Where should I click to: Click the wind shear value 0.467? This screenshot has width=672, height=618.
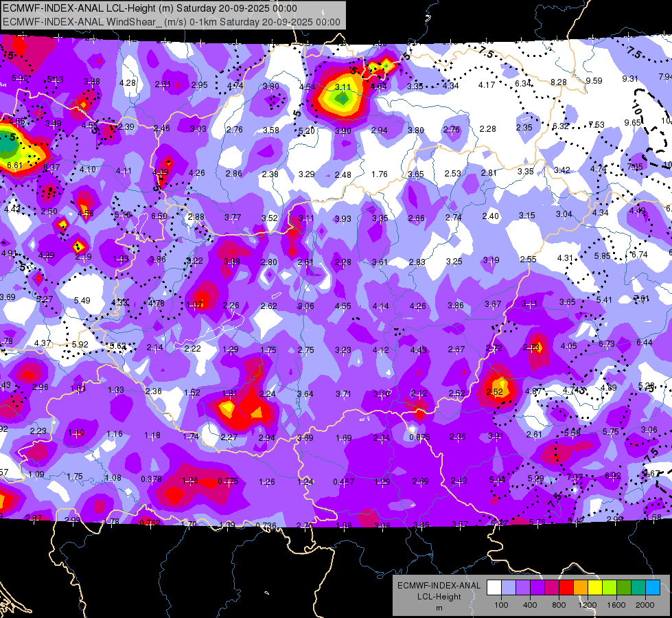coord(343,481)
